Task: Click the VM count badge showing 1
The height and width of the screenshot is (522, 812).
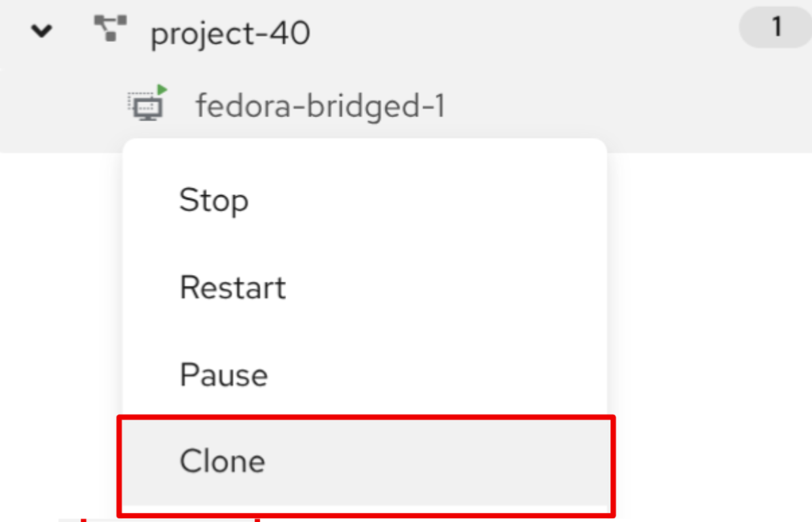Action: click(x=776, y=28)
